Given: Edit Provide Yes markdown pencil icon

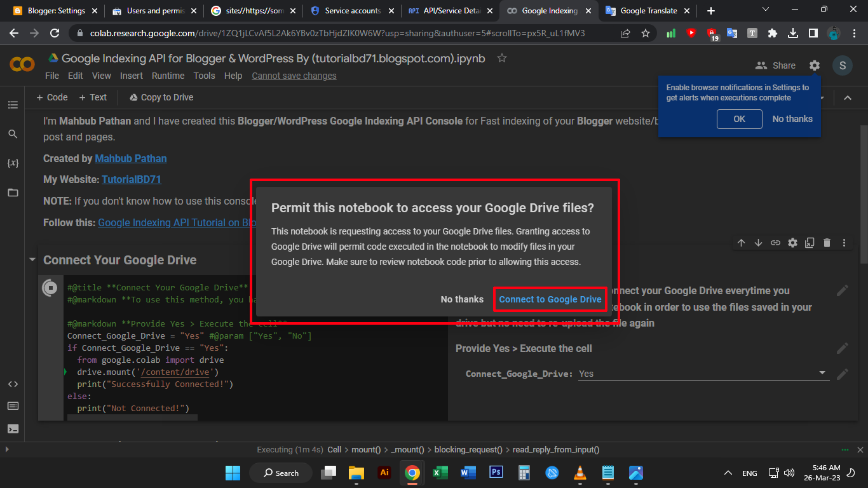Looking at the screenshot, I should click(x=843, y=348).
